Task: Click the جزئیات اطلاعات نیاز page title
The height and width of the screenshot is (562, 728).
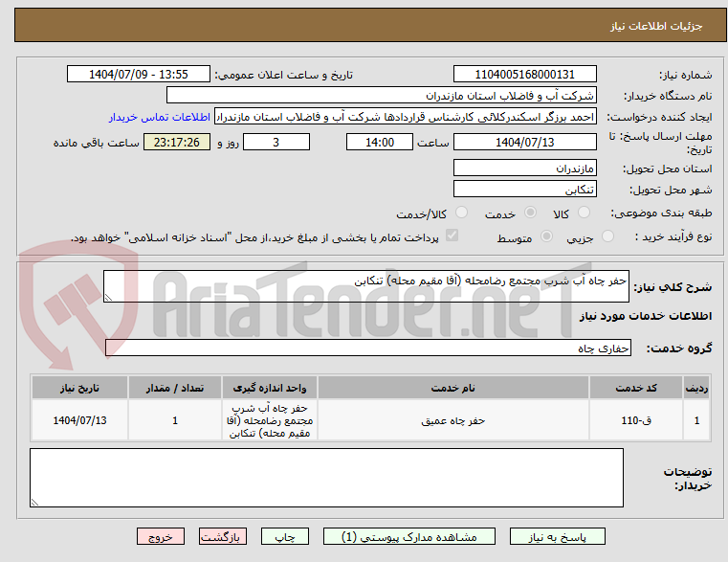Action: click(x=656, y=26)
